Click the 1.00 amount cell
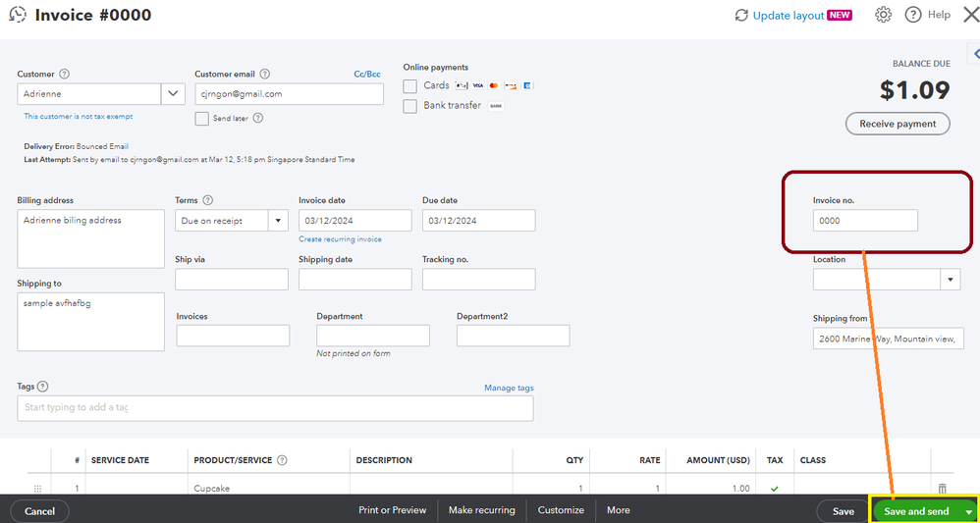This screenshot has width=980, height=523. coord(711,489)
